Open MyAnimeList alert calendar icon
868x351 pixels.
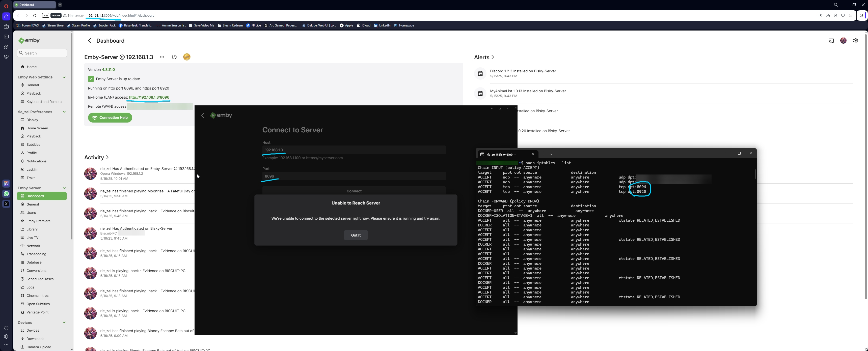480,93
